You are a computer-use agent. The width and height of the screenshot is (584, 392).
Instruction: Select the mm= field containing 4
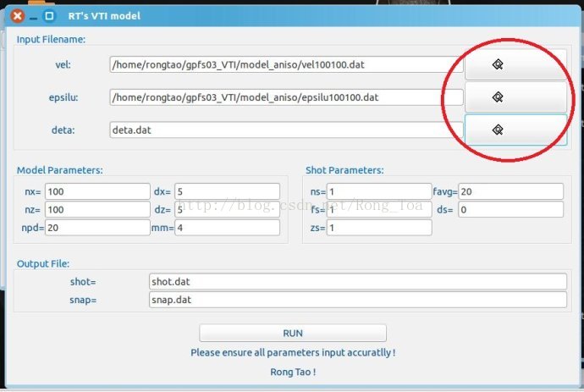(227, 228)
